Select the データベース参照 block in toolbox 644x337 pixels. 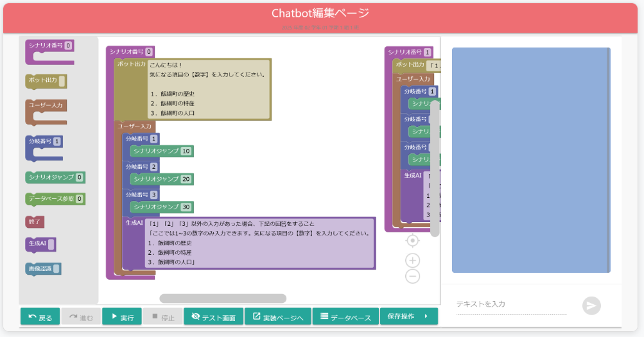[55, 199]
